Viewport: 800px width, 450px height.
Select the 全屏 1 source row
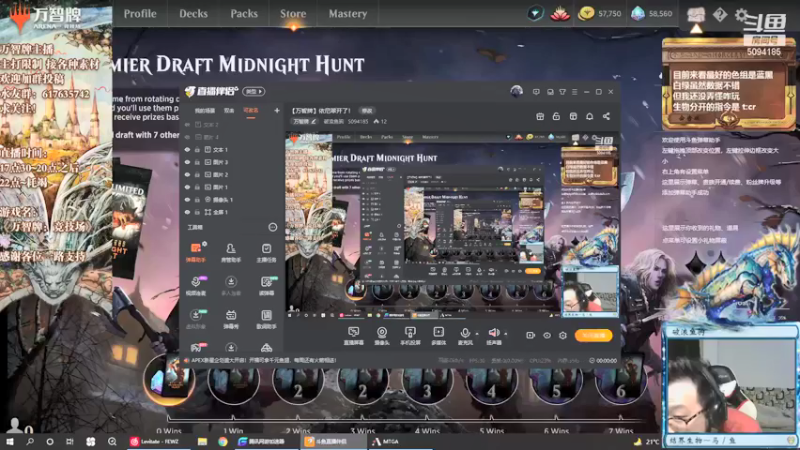[x=231, y=212]
